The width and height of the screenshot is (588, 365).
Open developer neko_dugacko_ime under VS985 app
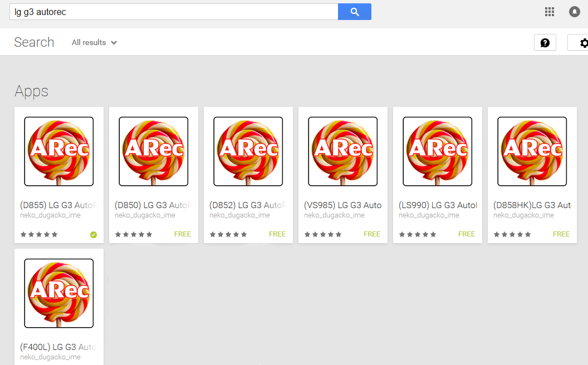click(334, 215)
